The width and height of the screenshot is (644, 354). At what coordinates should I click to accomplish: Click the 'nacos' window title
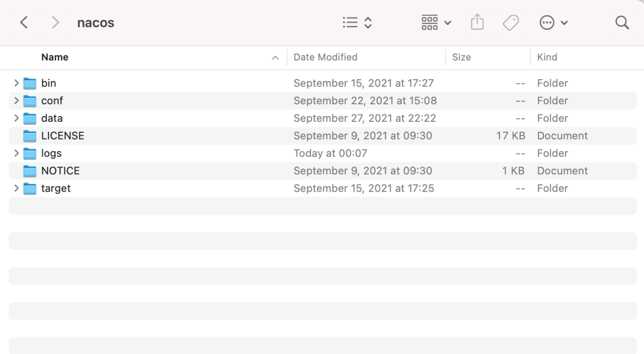[96, 23]
